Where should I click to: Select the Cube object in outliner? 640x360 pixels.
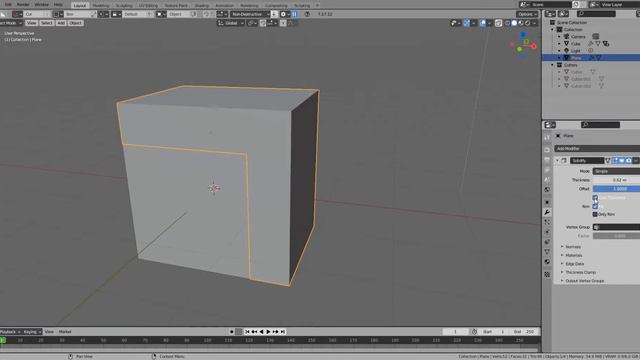[576, 44]
